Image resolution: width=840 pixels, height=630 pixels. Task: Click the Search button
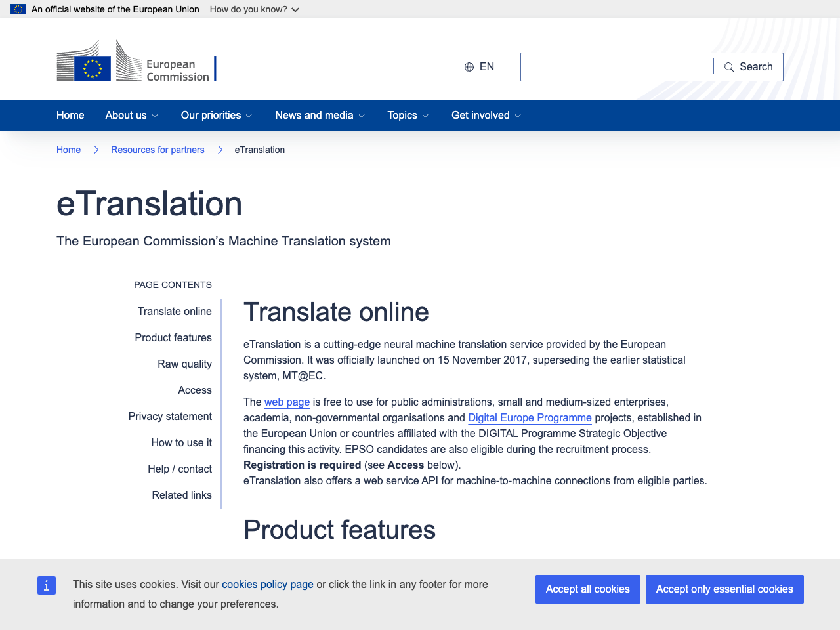click(749, 67)
